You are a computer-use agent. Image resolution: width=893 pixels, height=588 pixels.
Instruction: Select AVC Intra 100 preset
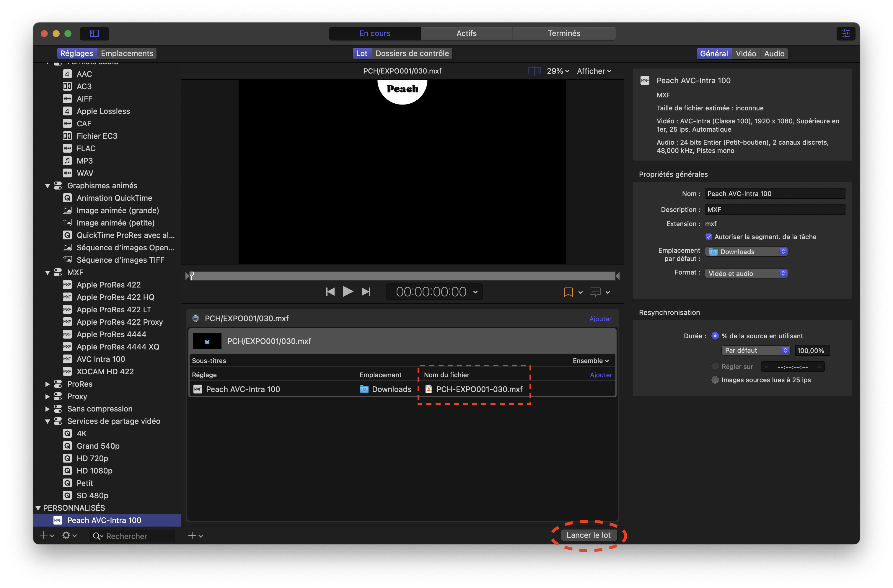click(101, 359)
